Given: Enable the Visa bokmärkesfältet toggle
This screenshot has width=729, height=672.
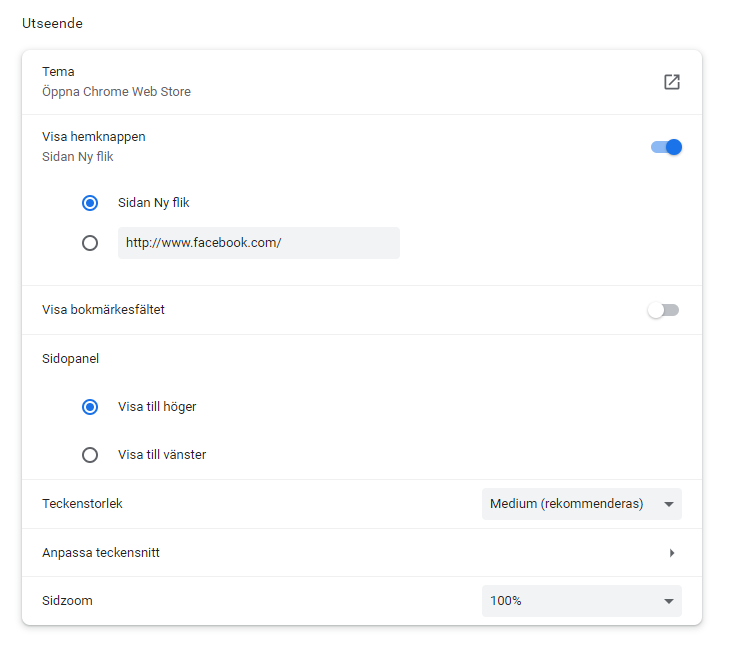Looking at the screenshot, I should pos(663,310).
